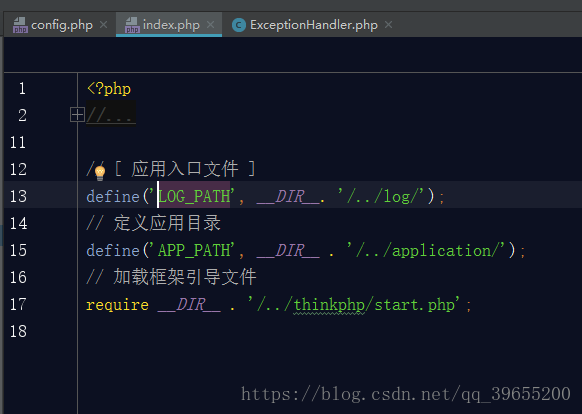Click __DIR__ on line 13
The width and height of the screenshot is (582, 414).
pos(288,196)
